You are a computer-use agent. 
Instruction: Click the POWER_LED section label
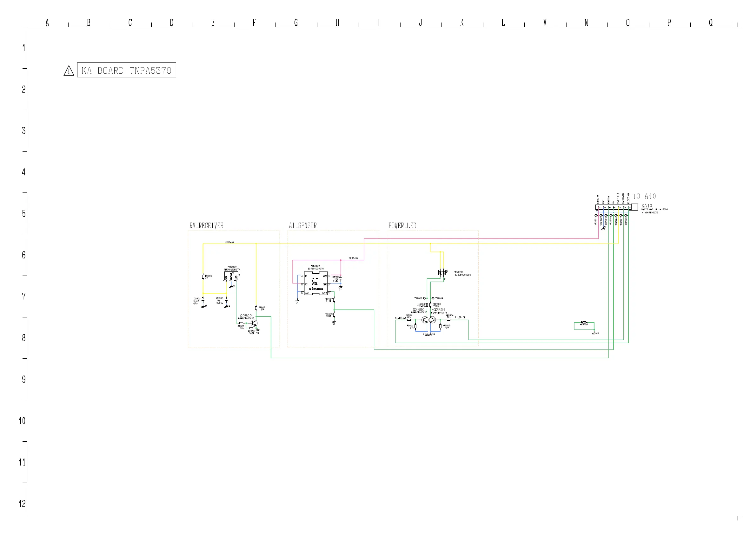coord(402,226)
